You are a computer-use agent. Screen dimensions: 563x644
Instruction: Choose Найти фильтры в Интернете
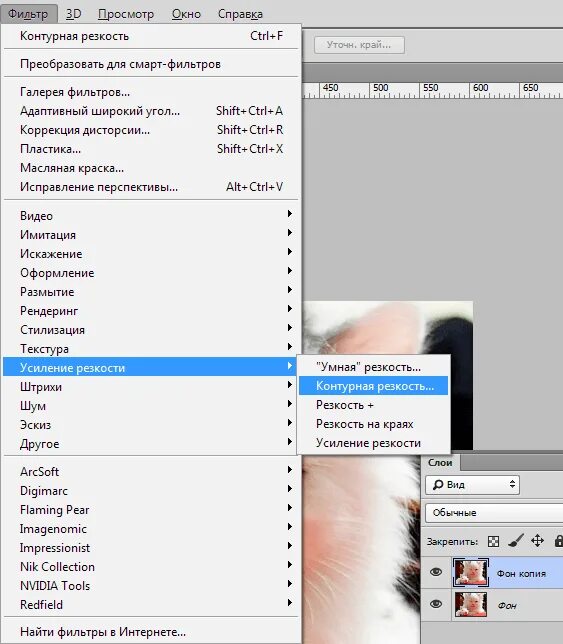pos(150,632)
